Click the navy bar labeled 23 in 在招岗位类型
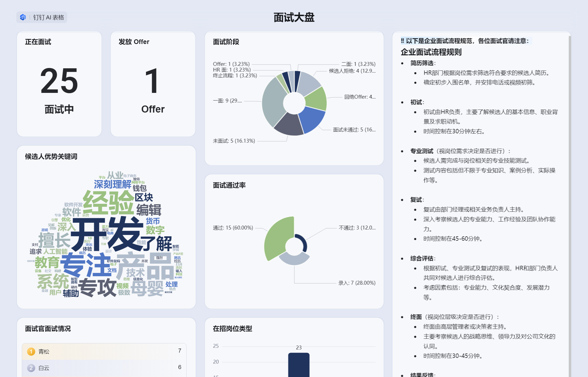This screenshot has width=588, height=377. click(x=299, y=364)
